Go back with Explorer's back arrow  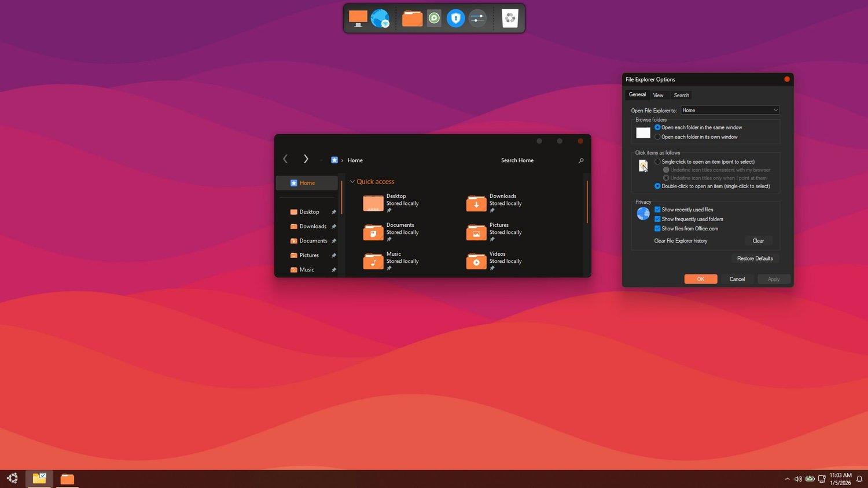point(285,159)
